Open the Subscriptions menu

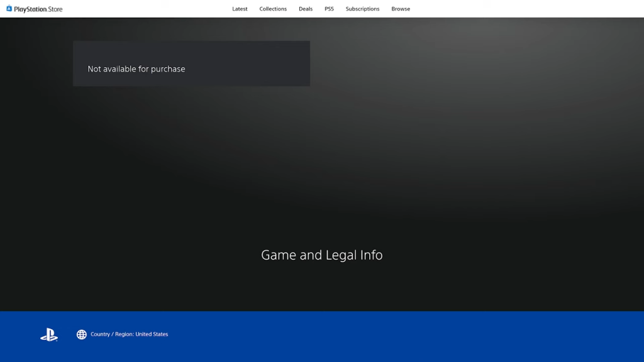pyautogui.click(x=363, y=9)
